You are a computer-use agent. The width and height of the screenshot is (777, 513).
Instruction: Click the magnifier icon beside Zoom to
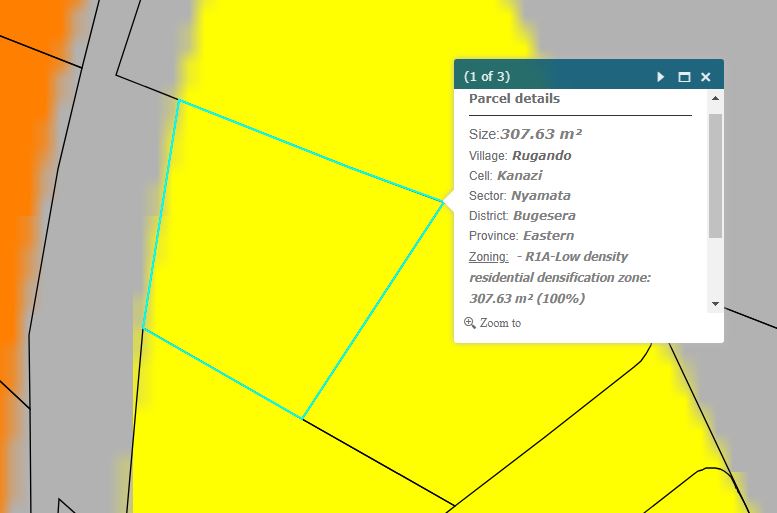pos(470,323)
